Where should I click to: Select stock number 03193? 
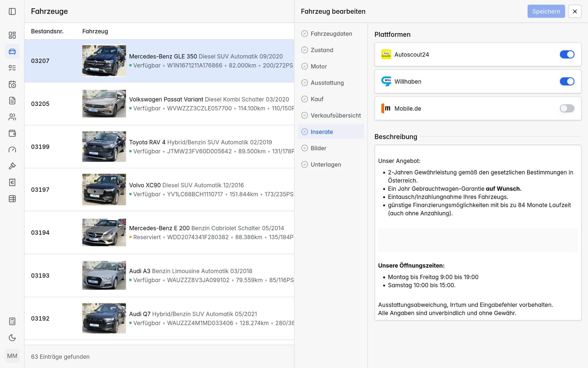tap(40, 275)
